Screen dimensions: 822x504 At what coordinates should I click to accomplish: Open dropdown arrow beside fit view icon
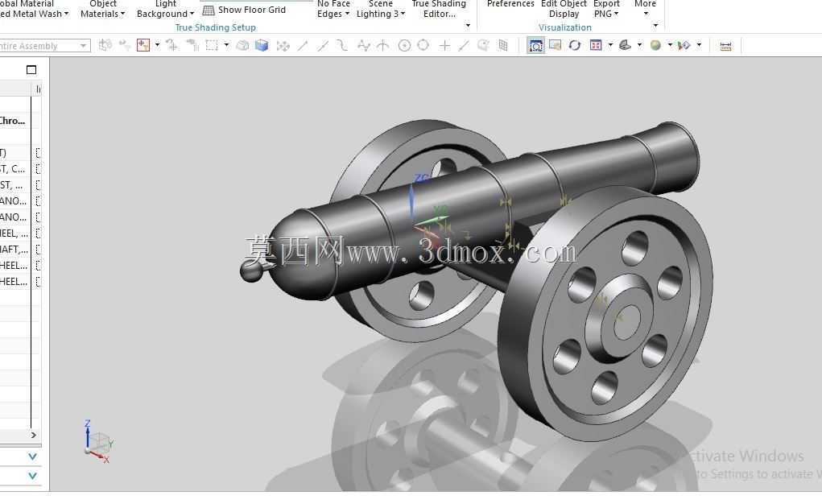610,46
